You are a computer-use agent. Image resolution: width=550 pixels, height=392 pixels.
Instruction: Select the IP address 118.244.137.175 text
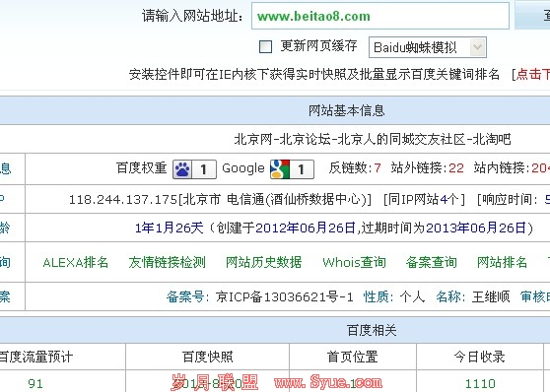click(123, 200)
